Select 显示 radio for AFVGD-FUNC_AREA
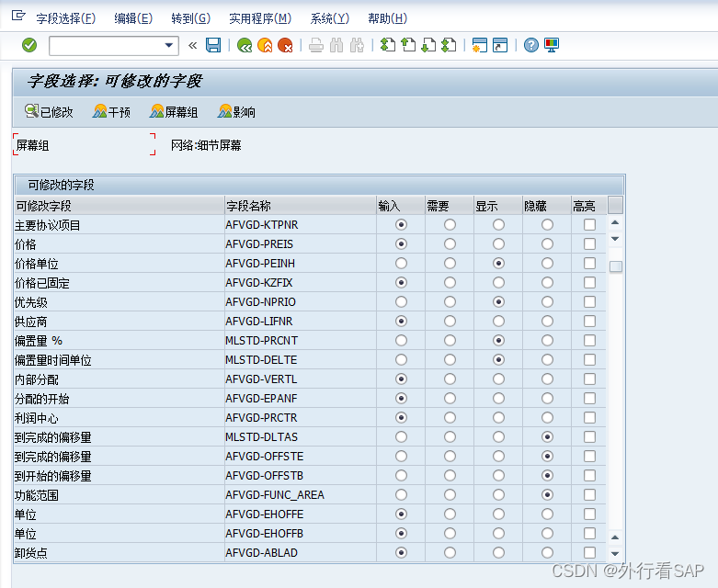The height and width of the screenshot is (588, 718). point(498,494)
